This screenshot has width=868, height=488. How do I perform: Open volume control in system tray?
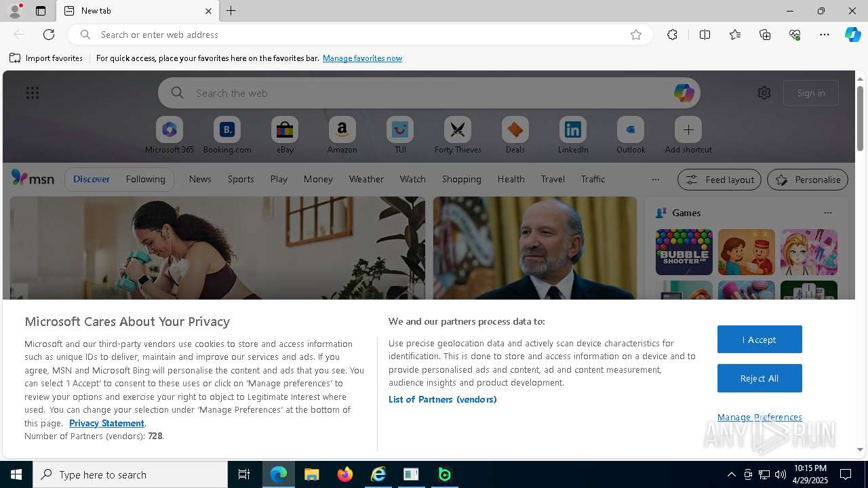[x=781, y=474]
